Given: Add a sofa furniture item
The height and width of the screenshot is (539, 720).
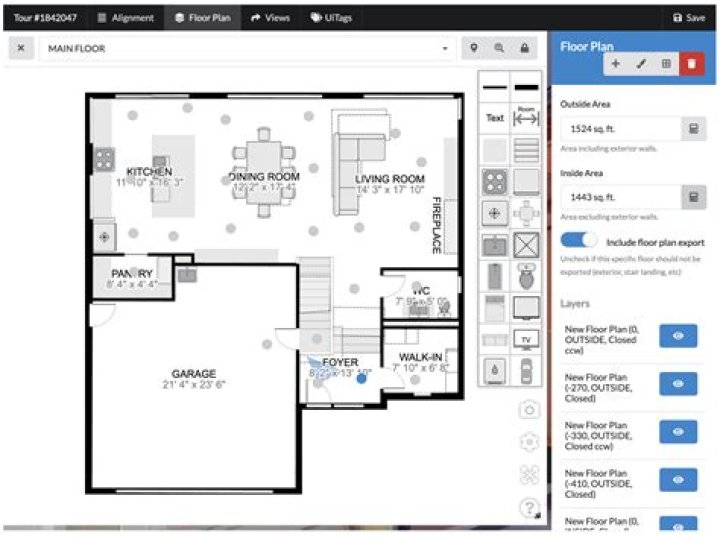Looking at the screenshot, I should click(x=495, y=340).
